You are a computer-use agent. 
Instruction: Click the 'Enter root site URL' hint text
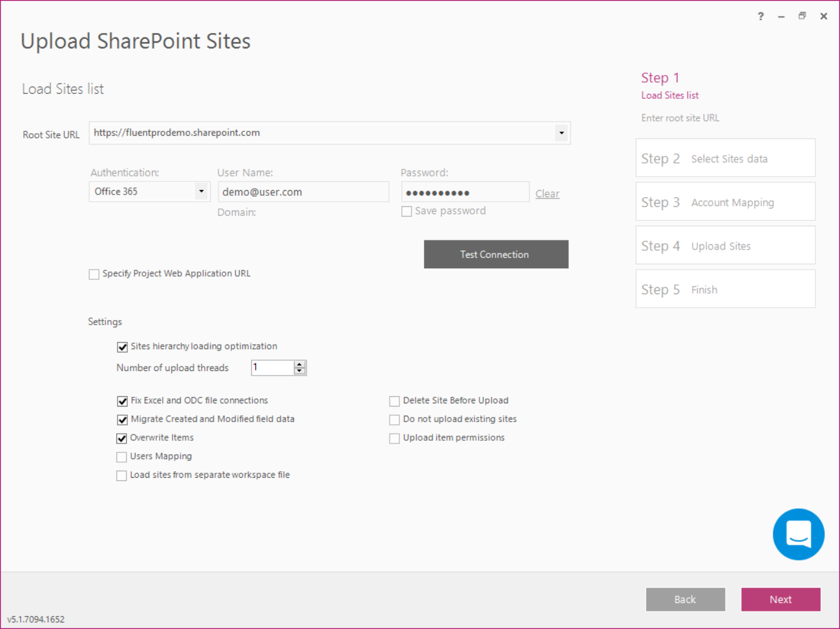(680, 118)
